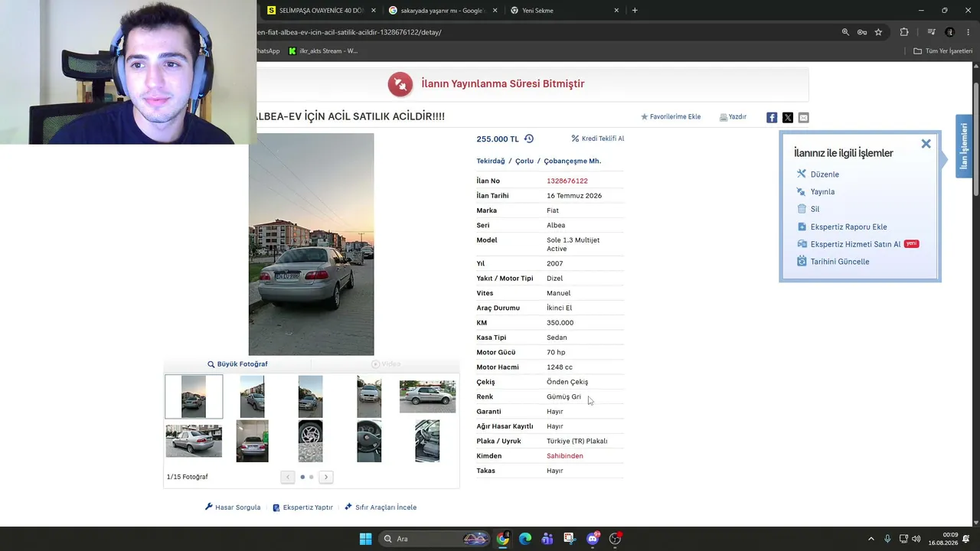
Task: Switch to the Yeni Sekme tab
Action: 564,10
